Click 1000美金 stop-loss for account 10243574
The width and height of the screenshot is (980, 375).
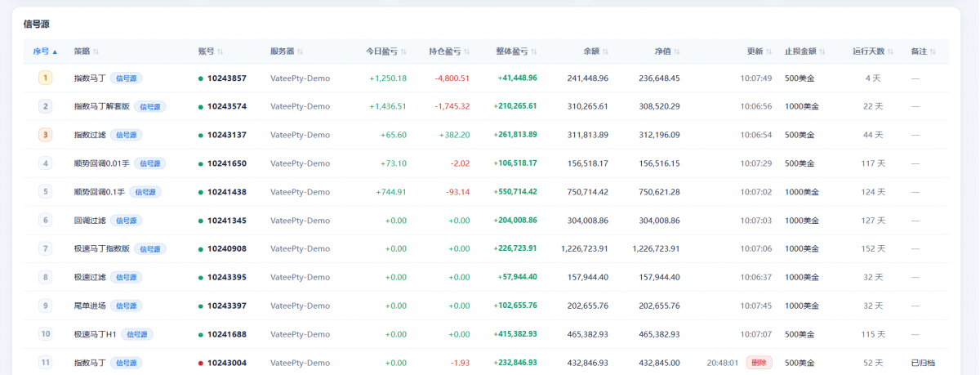coord(803,106)
